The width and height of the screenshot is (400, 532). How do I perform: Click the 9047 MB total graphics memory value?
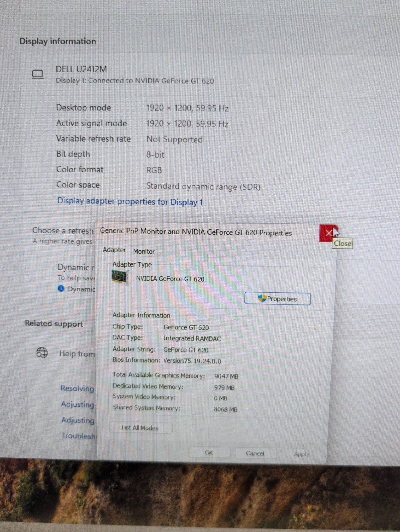(226, 376)
